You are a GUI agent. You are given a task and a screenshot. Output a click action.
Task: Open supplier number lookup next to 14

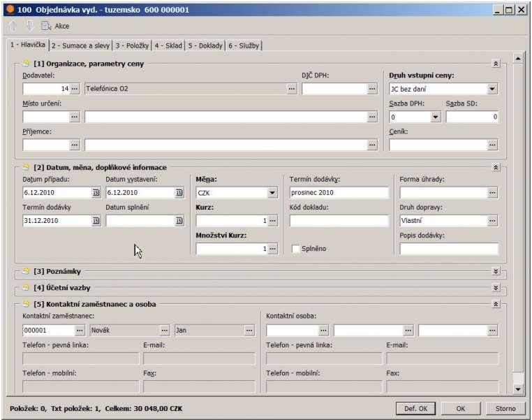click(x=75, y=89)
